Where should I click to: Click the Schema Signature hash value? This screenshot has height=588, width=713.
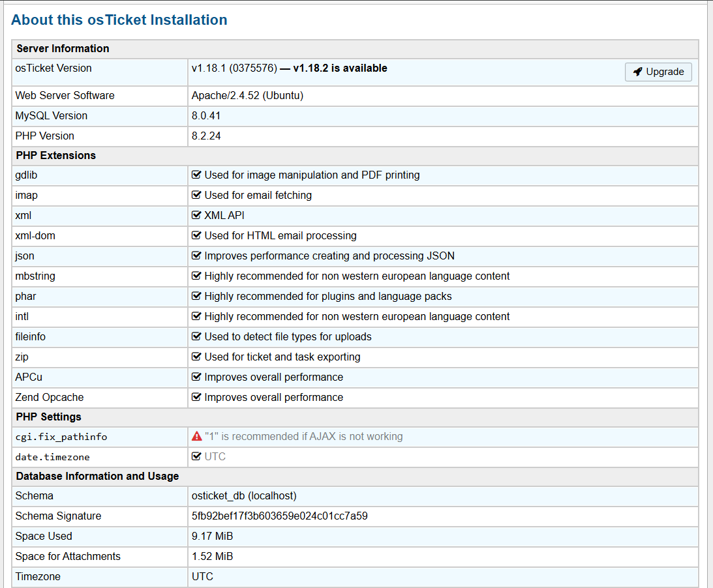tap(279, 516)
